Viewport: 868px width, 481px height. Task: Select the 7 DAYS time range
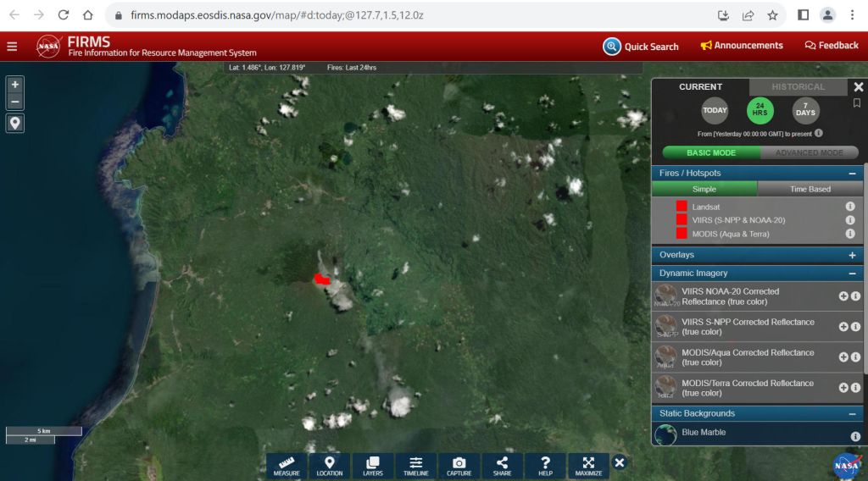click(805, 110)
